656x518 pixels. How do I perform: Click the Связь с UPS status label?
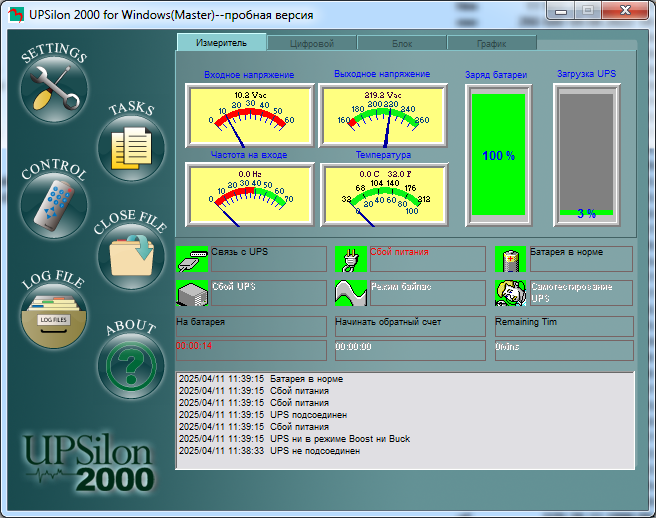[x=269, y=259]
